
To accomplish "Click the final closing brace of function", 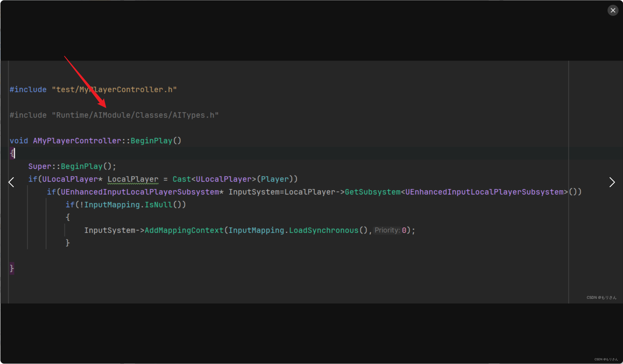I will point(12,268).
